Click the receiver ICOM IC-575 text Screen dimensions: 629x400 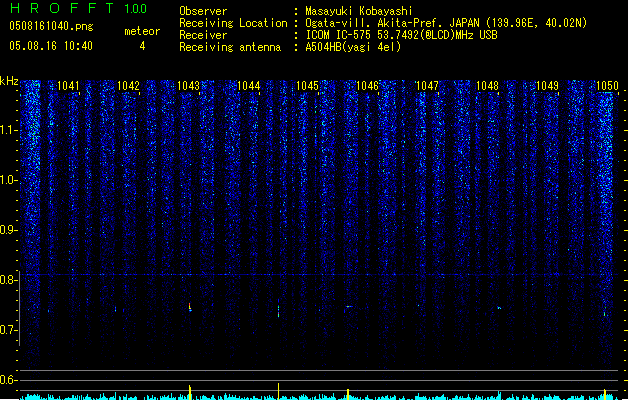401,35
